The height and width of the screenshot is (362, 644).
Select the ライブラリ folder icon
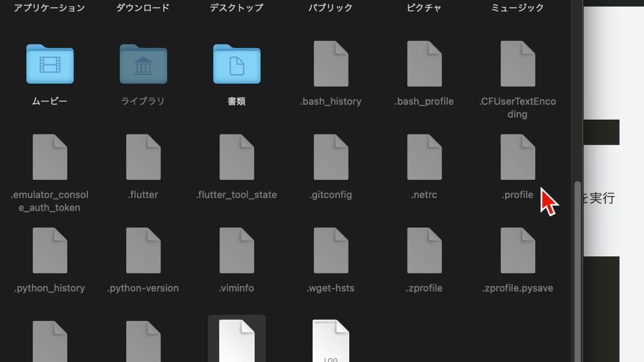coord(143,64)
